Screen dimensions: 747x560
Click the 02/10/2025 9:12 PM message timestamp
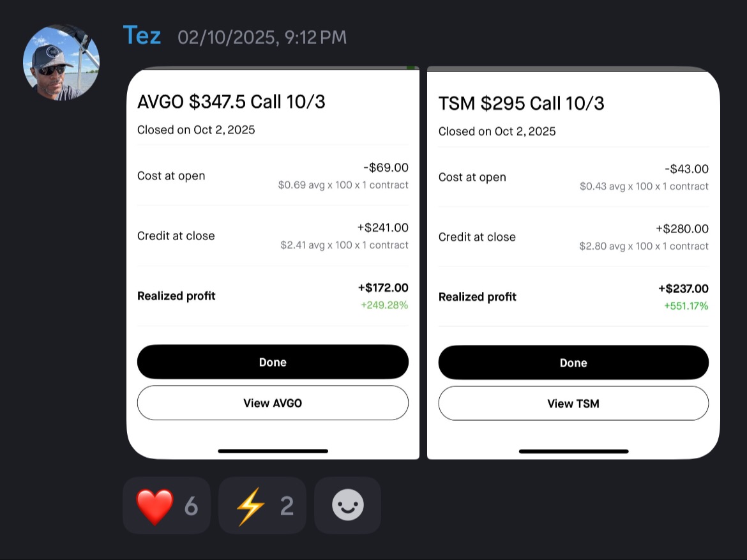point(262,38)
